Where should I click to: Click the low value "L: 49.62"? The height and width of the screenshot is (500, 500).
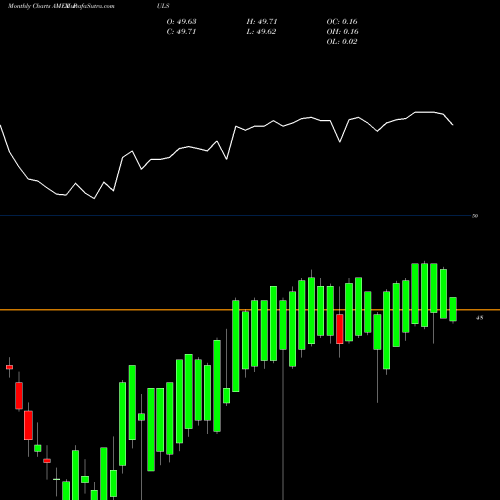pos(262,32)
